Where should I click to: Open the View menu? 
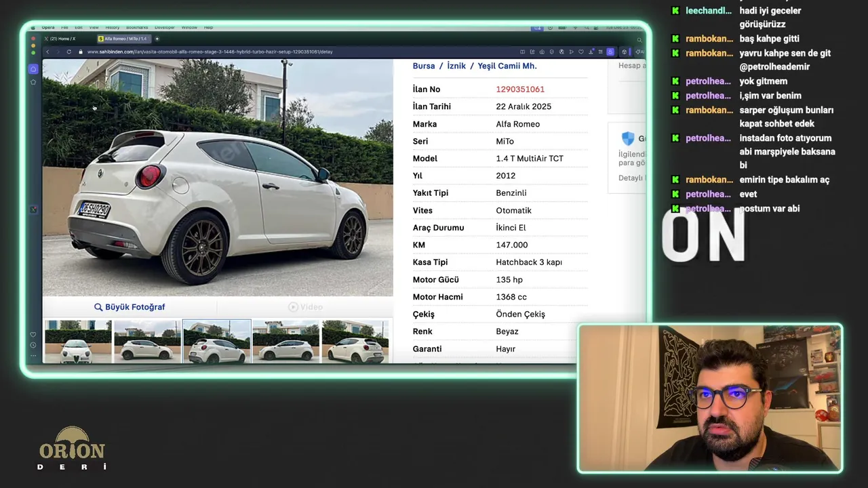point(94,27)
